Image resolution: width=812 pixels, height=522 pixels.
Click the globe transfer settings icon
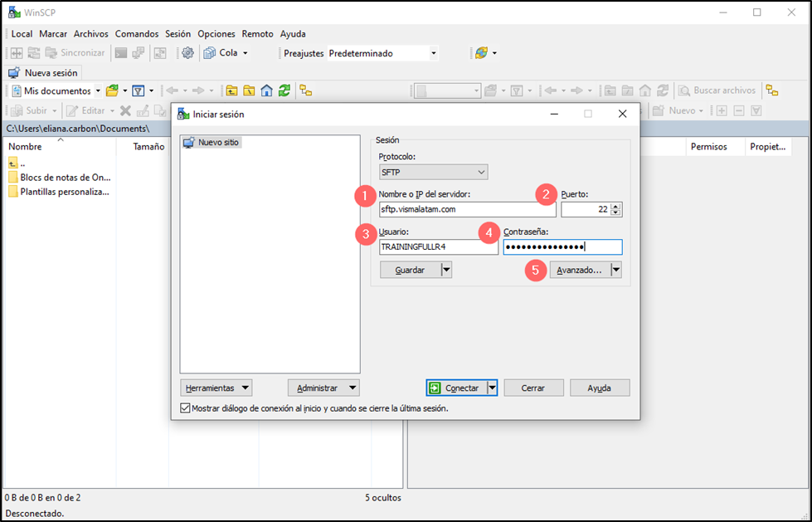tap(481, 53)
